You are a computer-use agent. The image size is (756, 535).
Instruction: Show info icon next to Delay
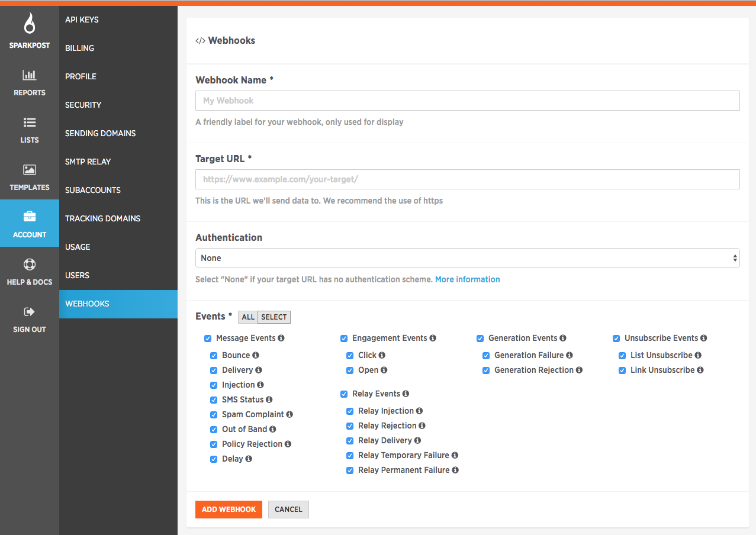tap(249, 459)
